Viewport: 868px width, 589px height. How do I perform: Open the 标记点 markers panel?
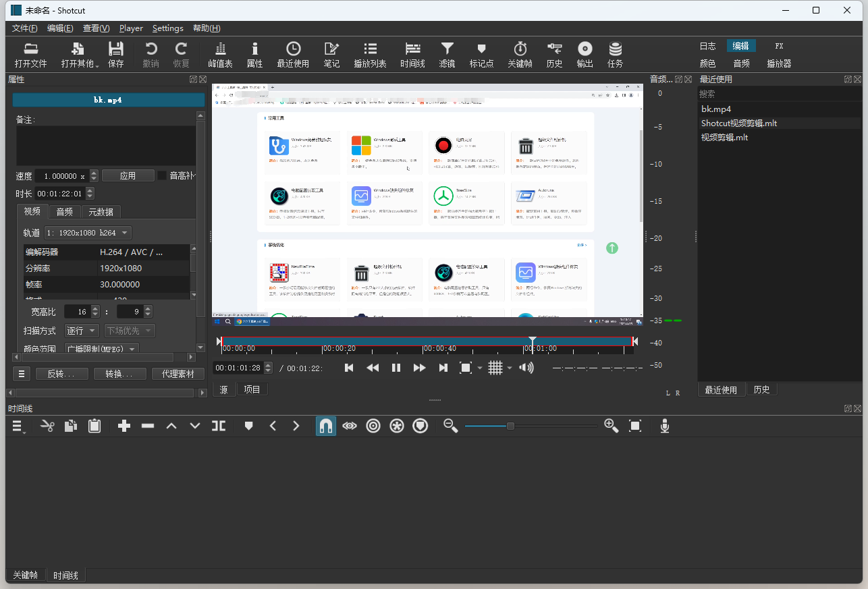pos(481,55)
